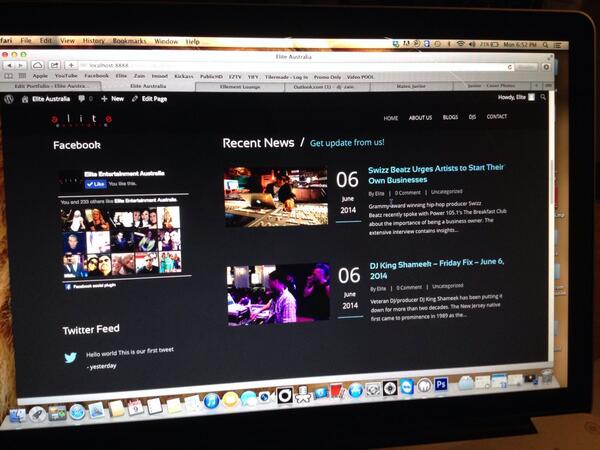This screenshot has width=600, height=450.
Task: Open TeamViewer from the Dock
Action: coord(407,387)
